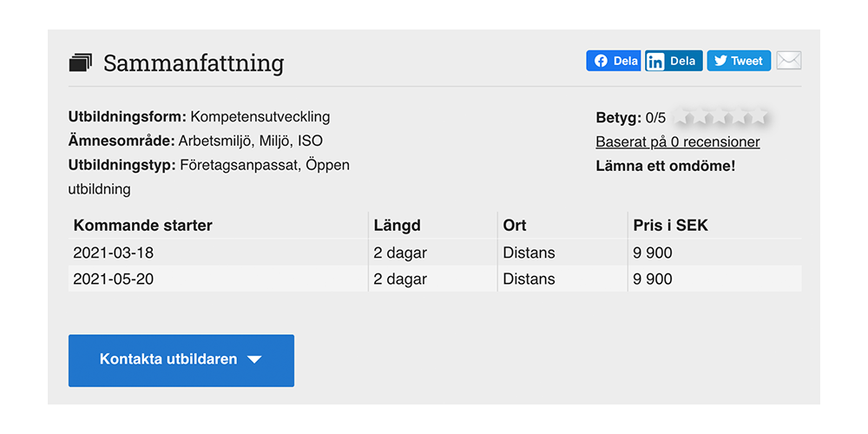Click the fifth rating star

pyautogui.click(x=759, y=117)
